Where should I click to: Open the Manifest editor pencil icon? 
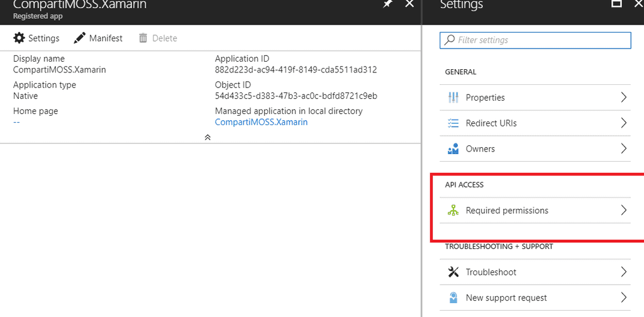click(79, 38)
